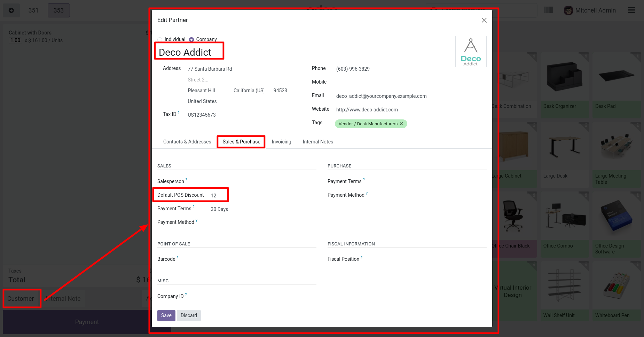644x337 pixels.
Task: Open info icon on Whiteboard Pen card
Action: 638,265
